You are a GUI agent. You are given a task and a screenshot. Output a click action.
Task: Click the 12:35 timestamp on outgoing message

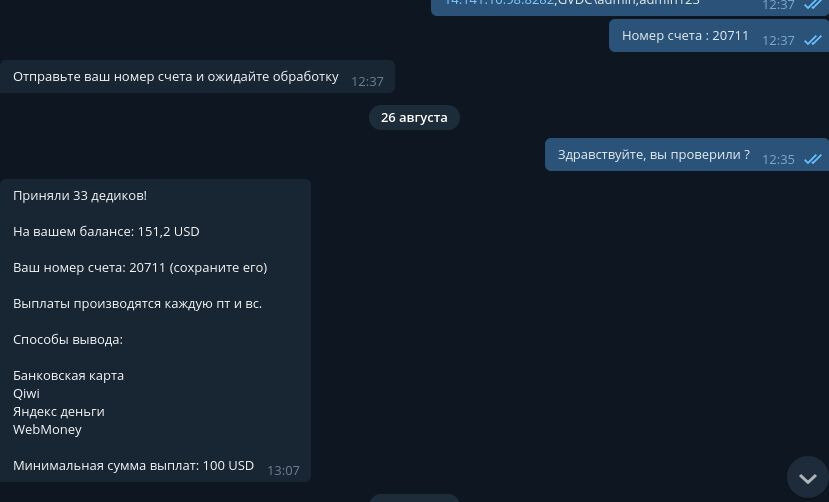pos(778,160)
